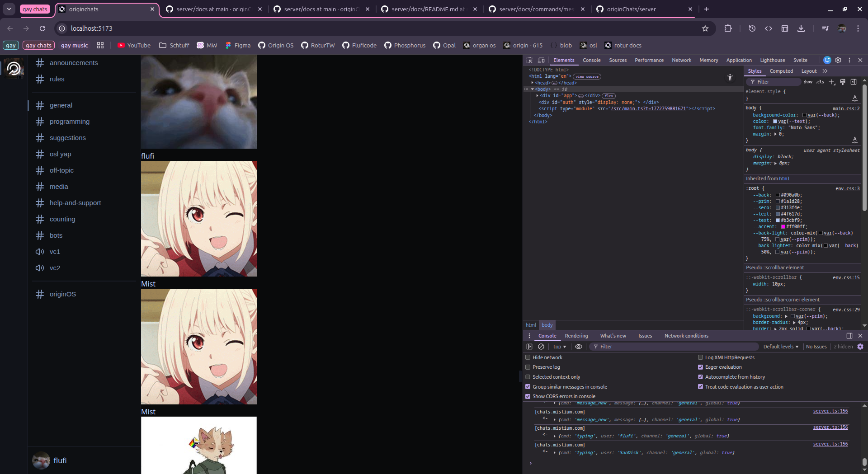
Task: Add a new style rule plus icon
Action: [x=832, y=82]
